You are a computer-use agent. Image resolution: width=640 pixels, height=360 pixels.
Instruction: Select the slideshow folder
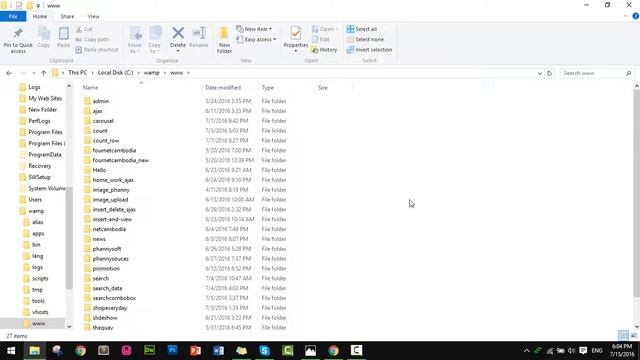(105, 318)
